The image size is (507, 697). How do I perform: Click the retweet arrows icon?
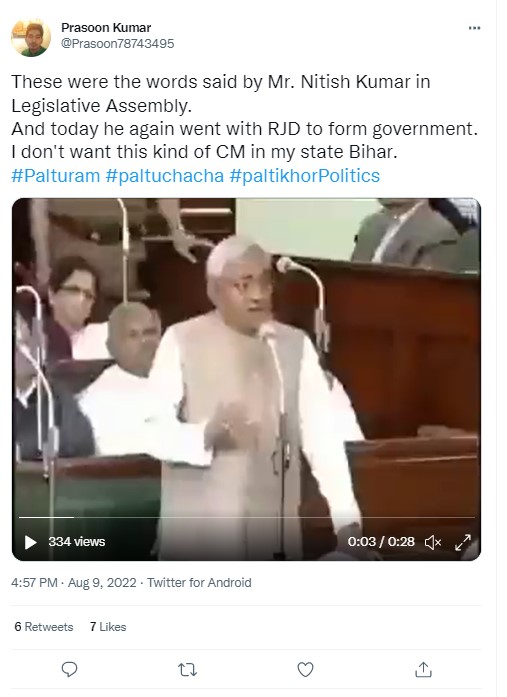(187, 669)
